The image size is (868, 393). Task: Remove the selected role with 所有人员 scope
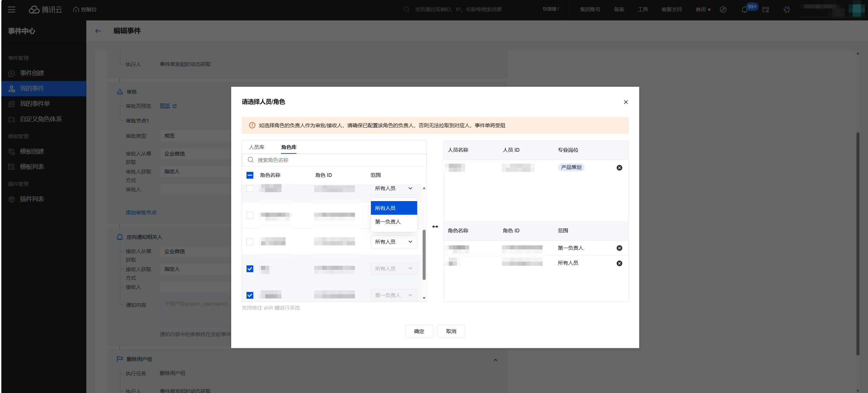pyautogui.click(x=619, y=263)
